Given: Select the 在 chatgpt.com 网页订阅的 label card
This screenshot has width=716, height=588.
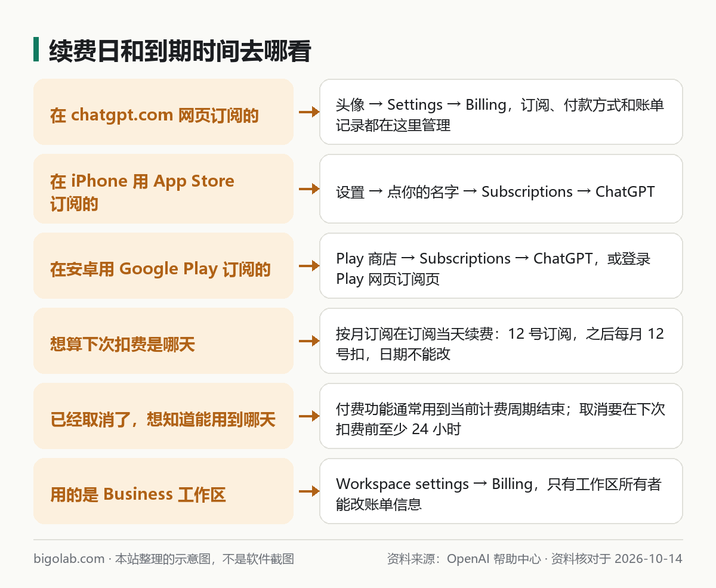Looking at the screenshot, I should pos(163,112).
